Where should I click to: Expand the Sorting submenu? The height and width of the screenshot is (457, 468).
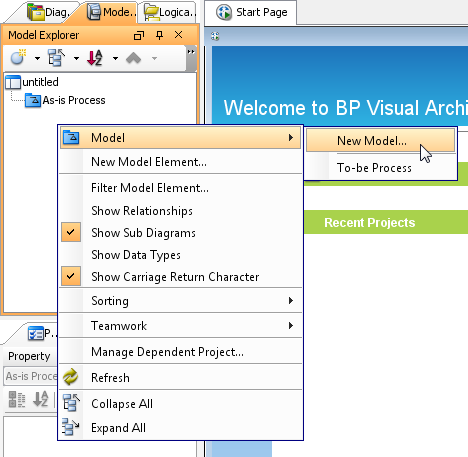click(x=180, y=301)
